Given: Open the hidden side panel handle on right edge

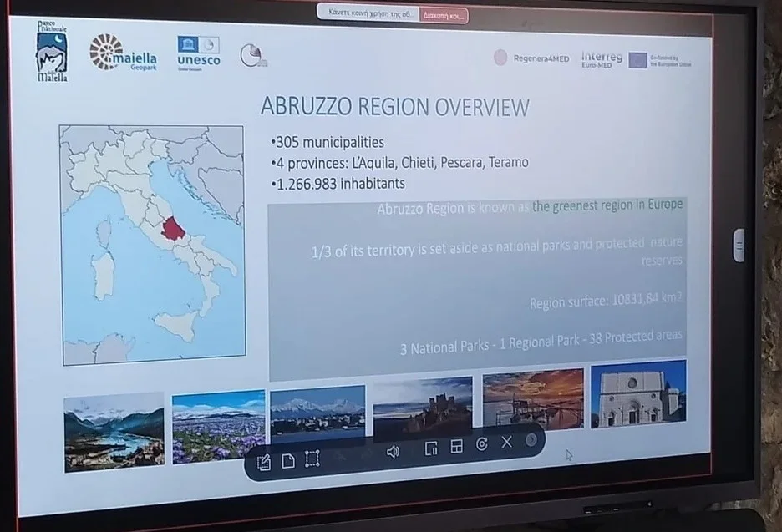Looking at the screenshot, I should coord(739,245).
